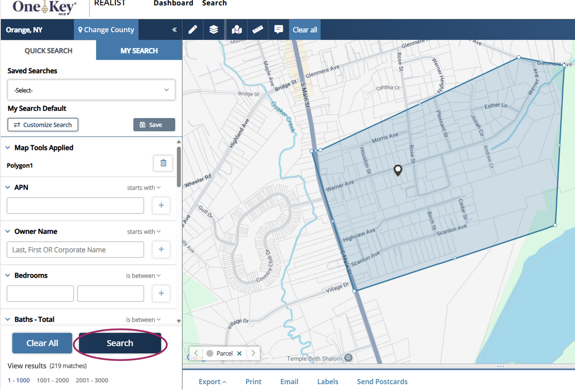Collapse the Baths - Total section
575x392 pixels.
8,319
